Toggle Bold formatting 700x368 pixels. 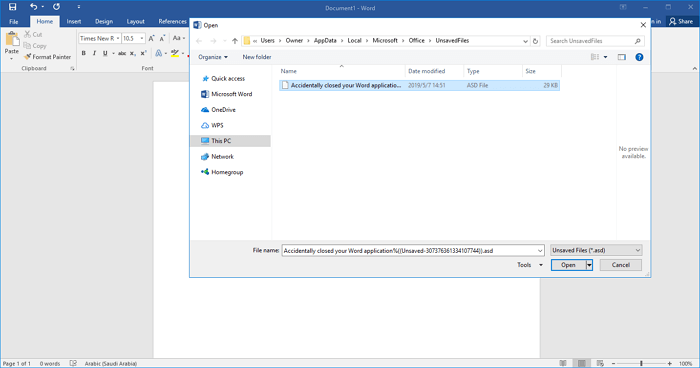tap(83, 53)
